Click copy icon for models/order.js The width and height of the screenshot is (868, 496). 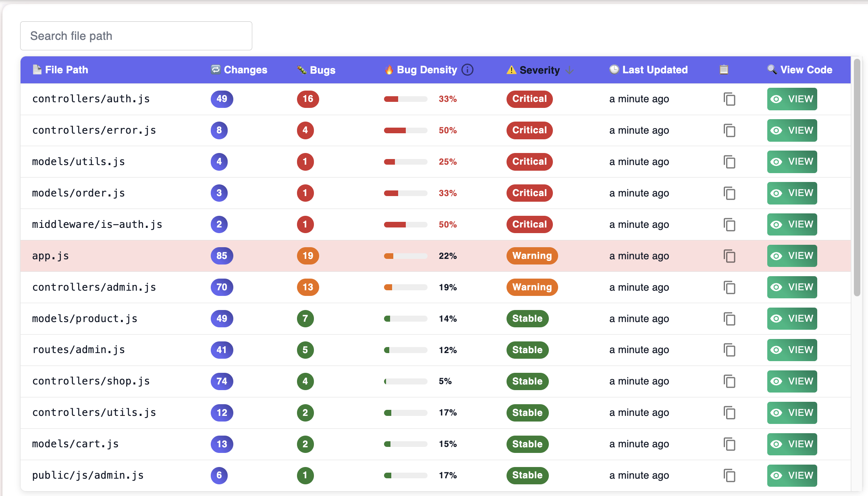pyautogui.click(x=729, y=193)
